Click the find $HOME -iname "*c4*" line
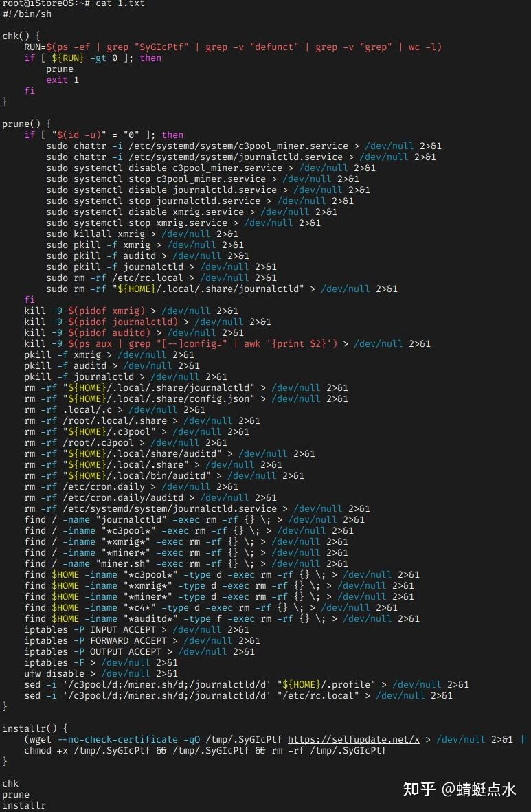531x812 pixels. (x=211, y=607)
